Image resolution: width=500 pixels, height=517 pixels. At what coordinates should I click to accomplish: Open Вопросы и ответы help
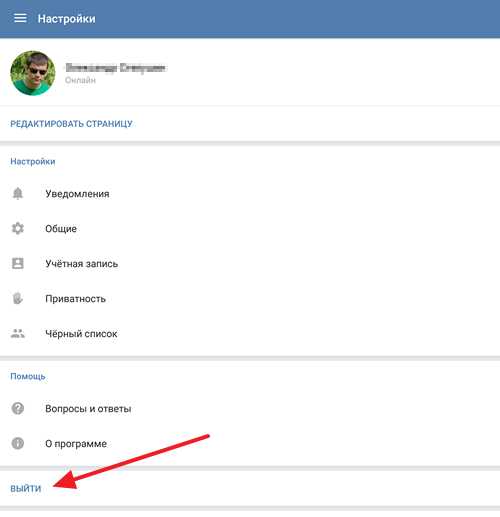[250, 409]
